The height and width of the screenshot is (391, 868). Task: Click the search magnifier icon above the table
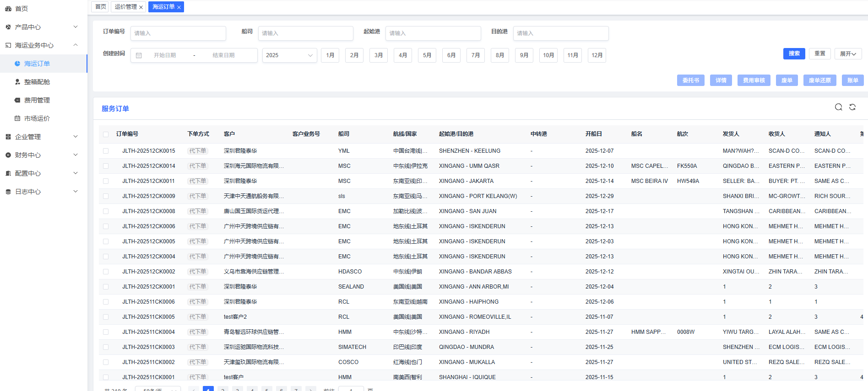coord(838,107)
